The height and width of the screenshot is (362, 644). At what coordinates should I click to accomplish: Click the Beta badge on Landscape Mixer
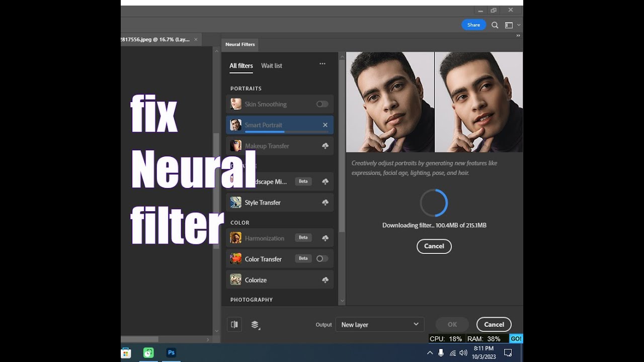(x=303, y=181)
